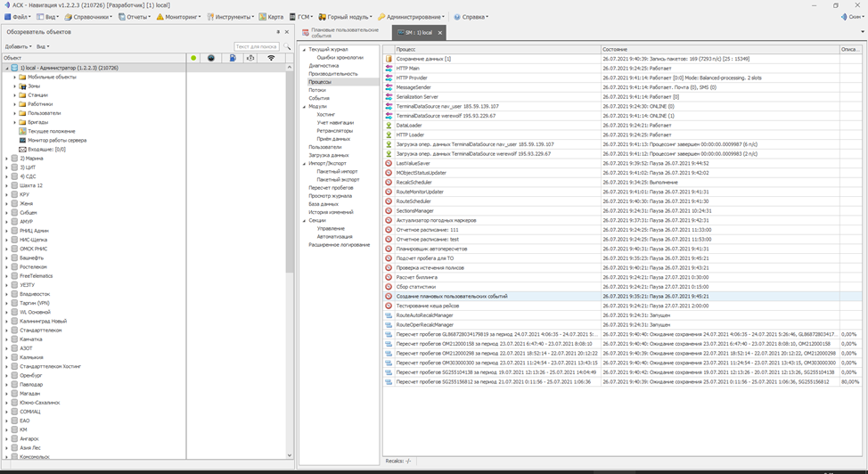
Task: Click the Текст для поиска search field
Action: tap(256, 46)
